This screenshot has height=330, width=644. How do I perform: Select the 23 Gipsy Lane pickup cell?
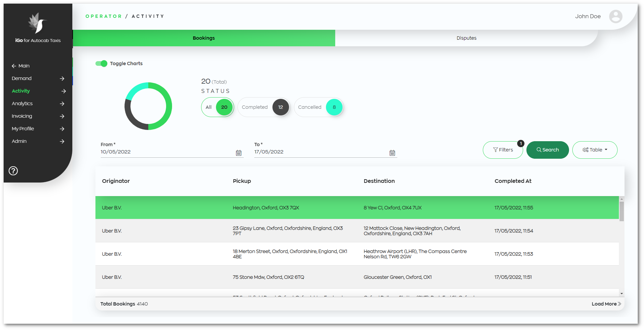(288, 231)
